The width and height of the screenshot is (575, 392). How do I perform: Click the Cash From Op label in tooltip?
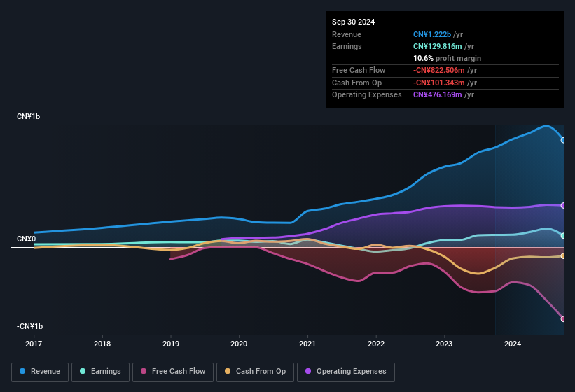coord(356,83)
